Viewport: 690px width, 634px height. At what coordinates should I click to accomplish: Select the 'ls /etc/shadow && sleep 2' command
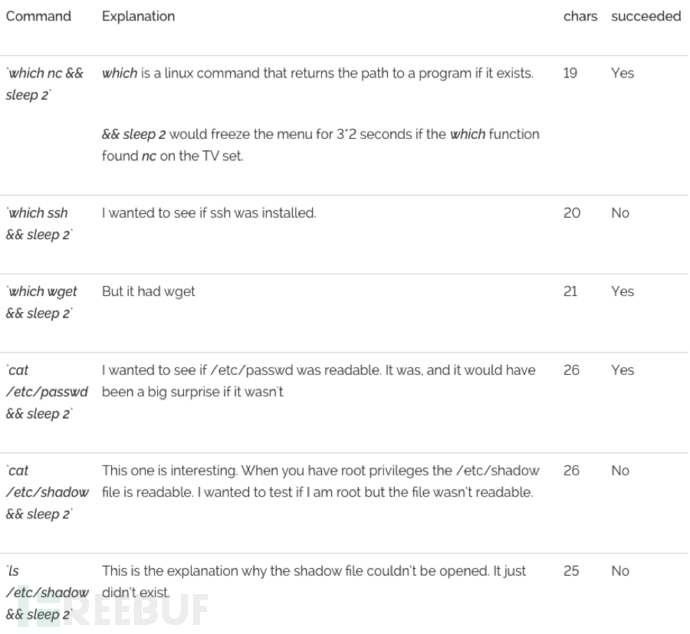click(47, 592)
